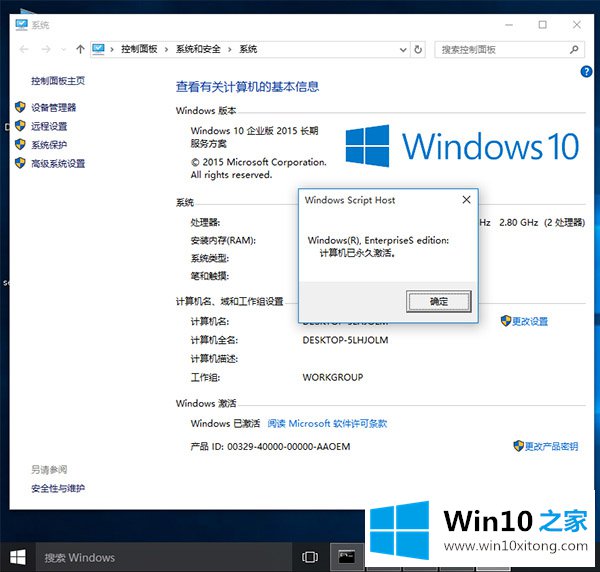Image resolution: width=600 pixels, height=572 pixels.
Task: Click the search magnifier icon
Action: point(574,49)
